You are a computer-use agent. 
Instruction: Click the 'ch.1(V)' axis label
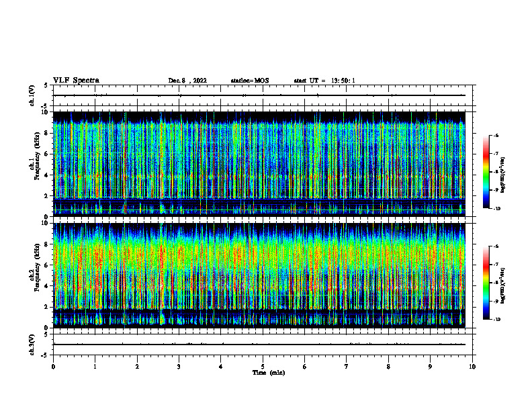point(32,95)
